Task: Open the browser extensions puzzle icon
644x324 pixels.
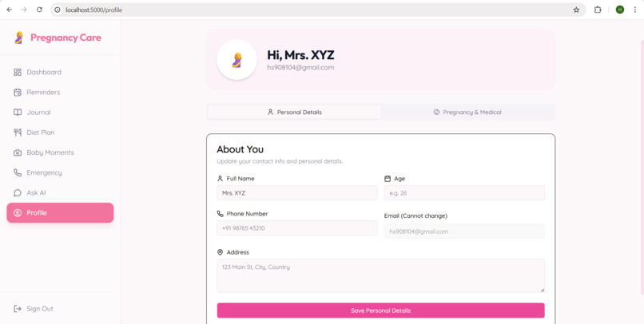Action: [x=598, y=10]
